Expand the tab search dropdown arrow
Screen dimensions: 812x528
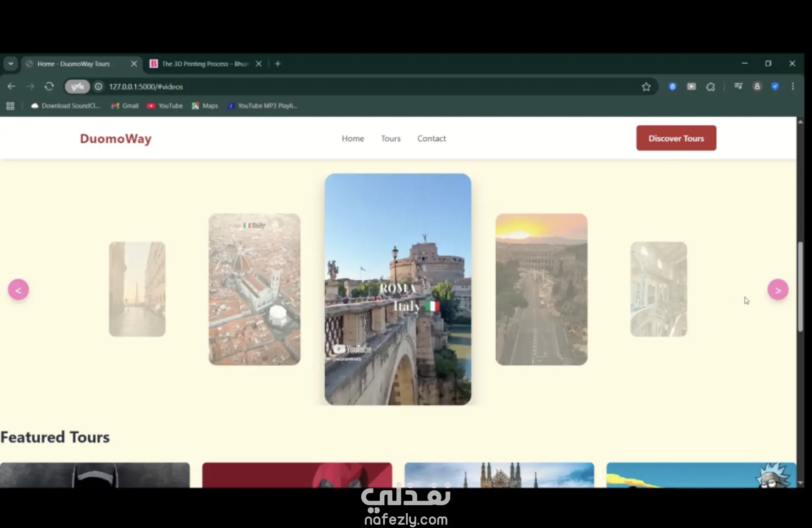point(11,64)
